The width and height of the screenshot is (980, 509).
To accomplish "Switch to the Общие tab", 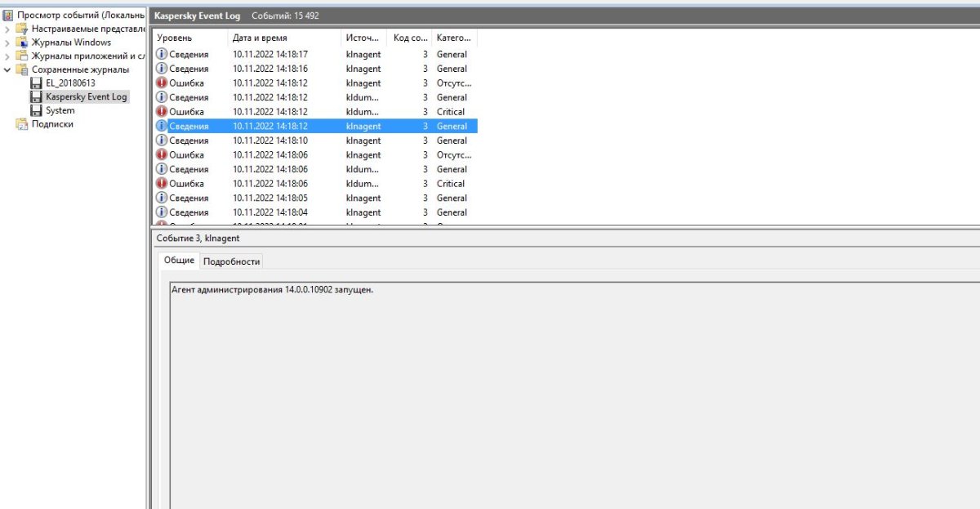I will 179,260.
